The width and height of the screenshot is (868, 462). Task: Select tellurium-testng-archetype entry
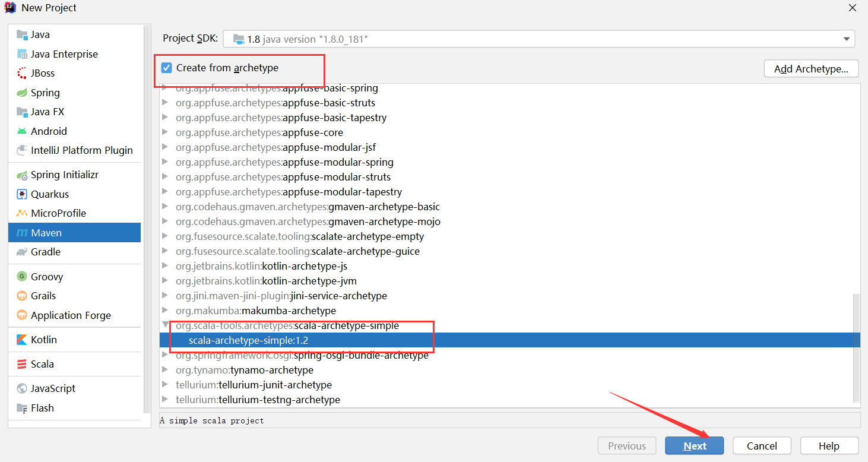[258, 400]
